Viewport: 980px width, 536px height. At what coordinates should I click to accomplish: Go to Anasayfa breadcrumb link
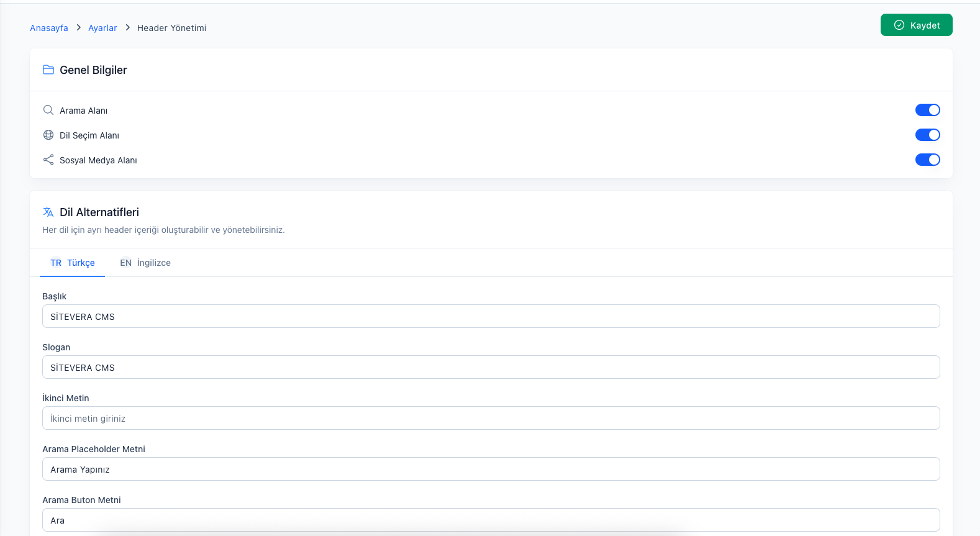49,28
